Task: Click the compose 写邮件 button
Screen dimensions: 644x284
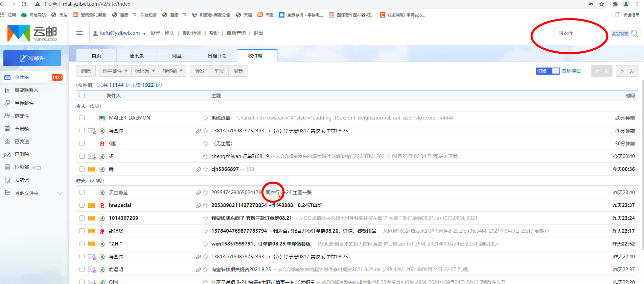Action: (x=32, y=58)
